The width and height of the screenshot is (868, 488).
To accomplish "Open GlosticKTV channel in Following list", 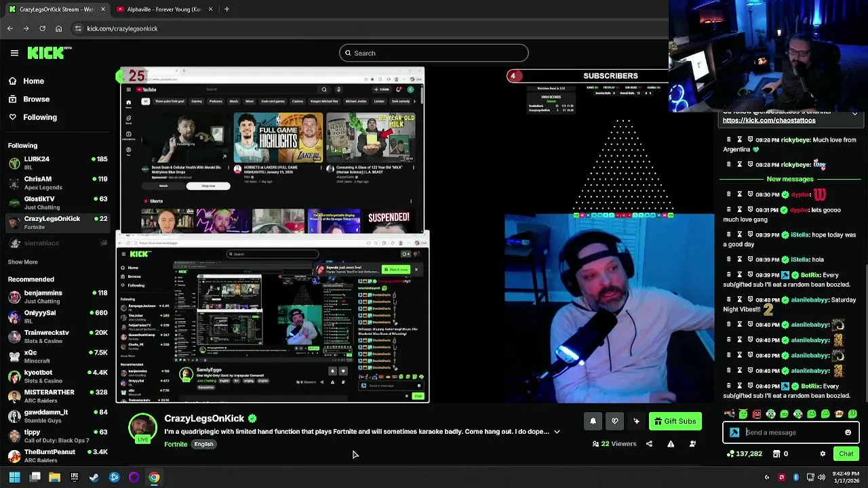I will tap(58, 203).
